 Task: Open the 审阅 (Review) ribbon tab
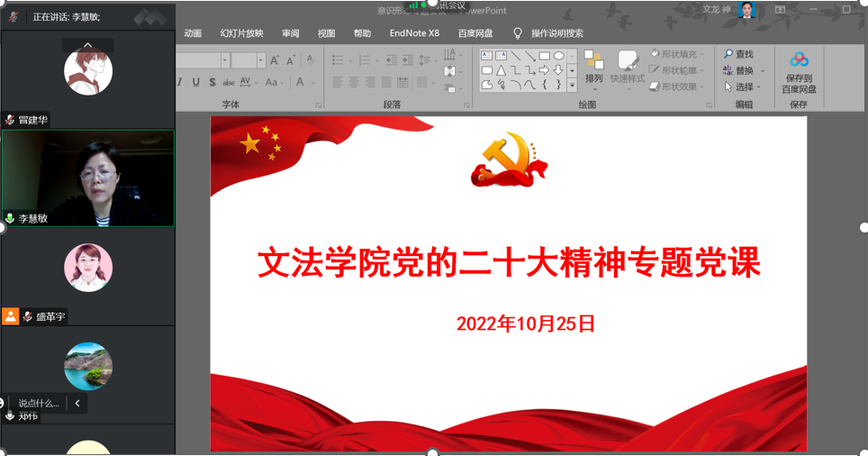click(x=290, y=33)
